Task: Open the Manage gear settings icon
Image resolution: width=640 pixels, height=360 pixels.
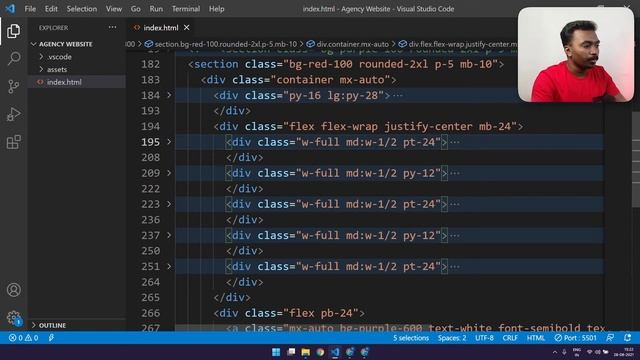Action: (13, 317)
